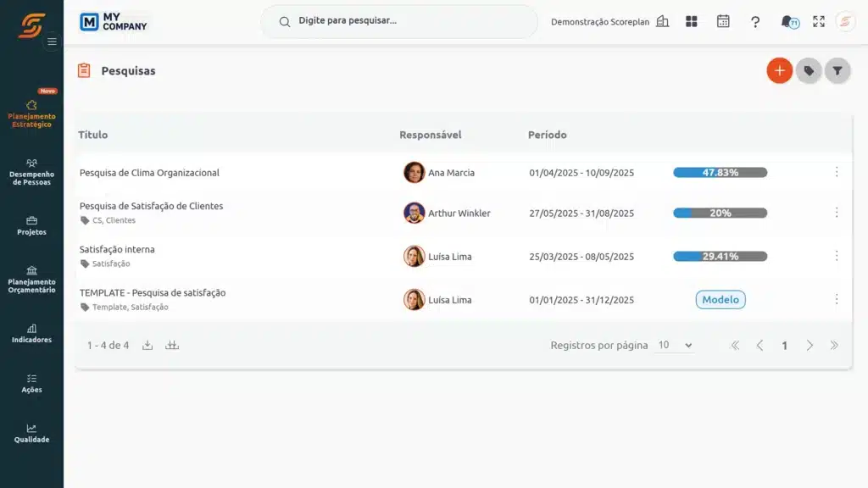This screenshot has height=488, width=868.
Task: Open the calendar icon in the top bar
Action: [x=723, y=21]
